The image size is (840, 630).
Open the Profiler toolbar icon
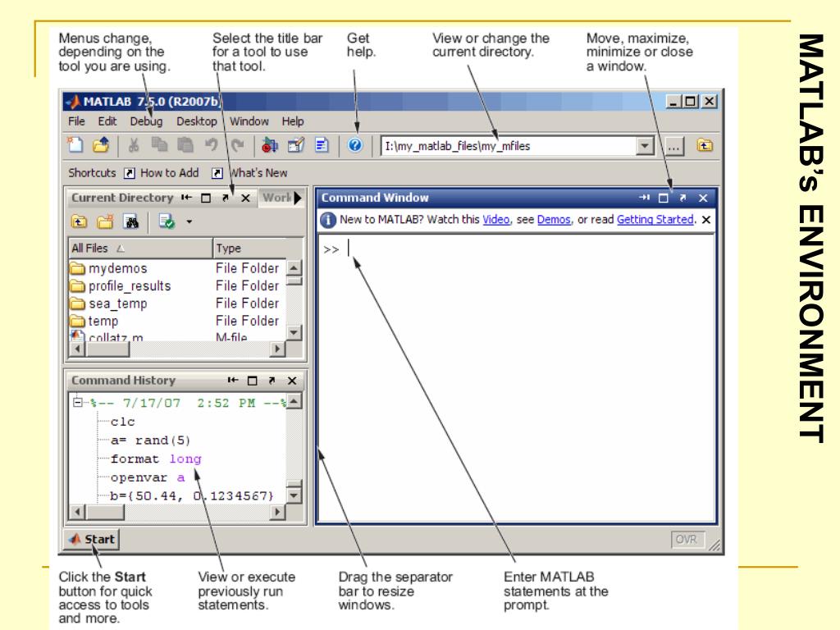(x=322, y=145)
